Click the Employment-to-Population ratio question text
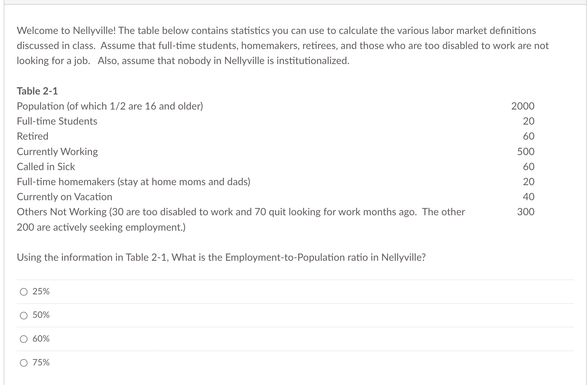The height and width of the screenshot is (385, 588). pos(221,257)
